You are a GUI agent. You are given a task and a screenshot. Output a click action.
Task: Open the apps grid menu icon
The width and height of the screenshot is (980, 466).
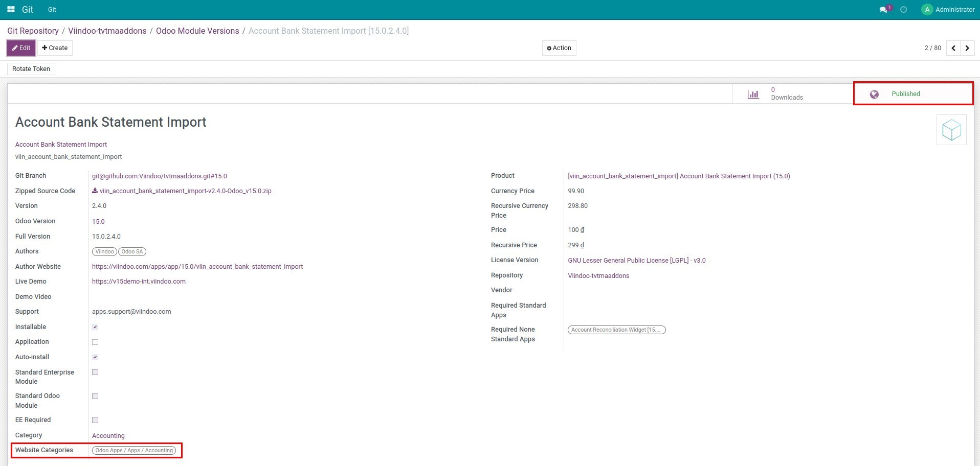pos(11,10)
